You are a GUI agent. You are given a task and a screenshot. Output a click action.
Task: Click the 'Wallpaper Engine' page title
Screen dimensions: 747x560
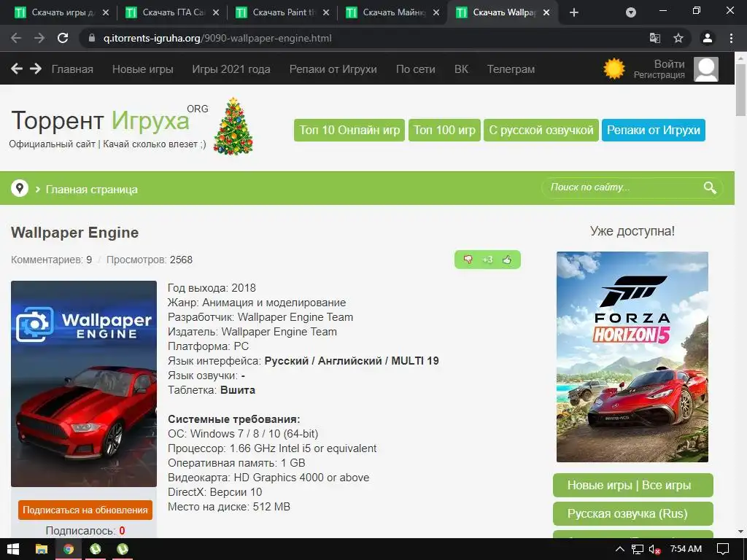pos(75,233)
